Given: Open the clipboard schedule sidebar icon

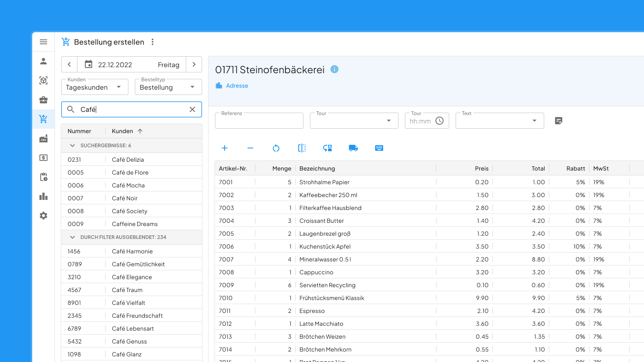Looking at the screenshot, I should click(43, 177).
